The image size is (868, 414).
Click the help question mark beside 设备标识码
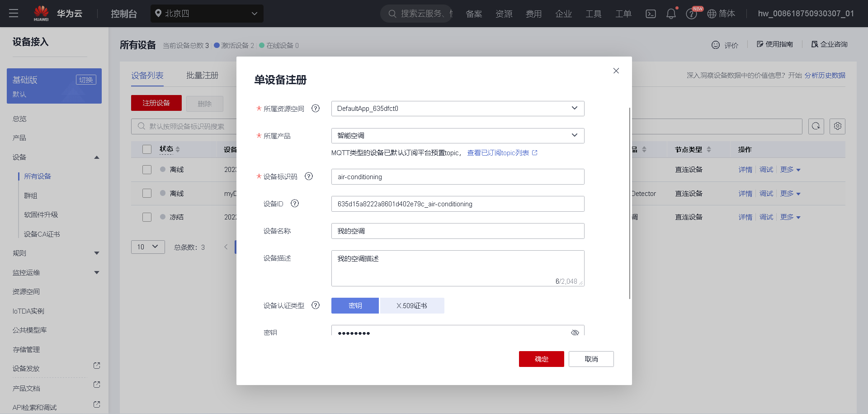[x=309, y=176]
